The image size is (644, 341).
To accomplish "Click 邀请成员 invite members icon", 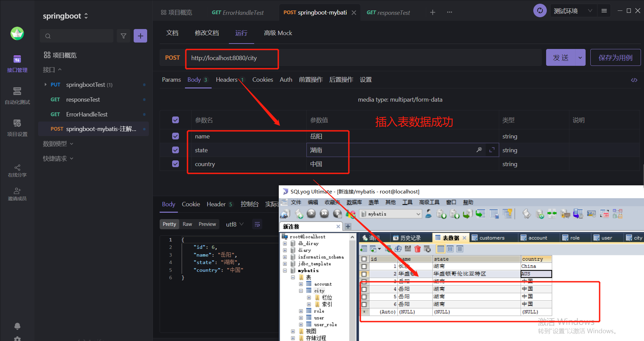I will tap(17, 194).
